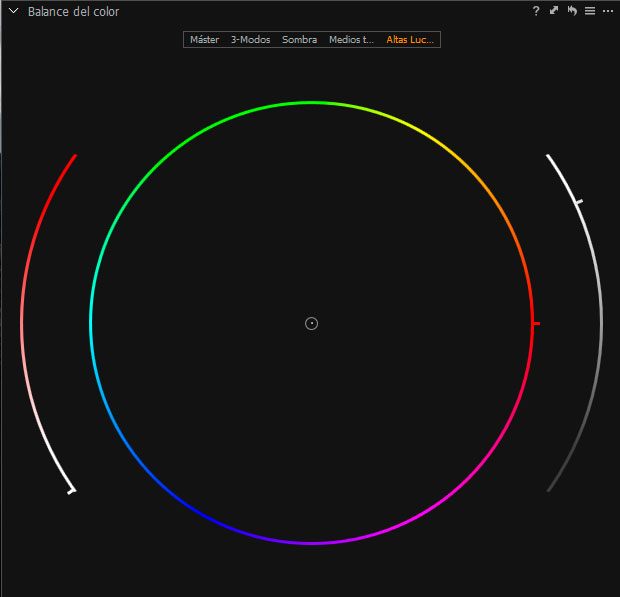Open the three-dot panel options menu
620x597 pixels.
tap(607, 11)
